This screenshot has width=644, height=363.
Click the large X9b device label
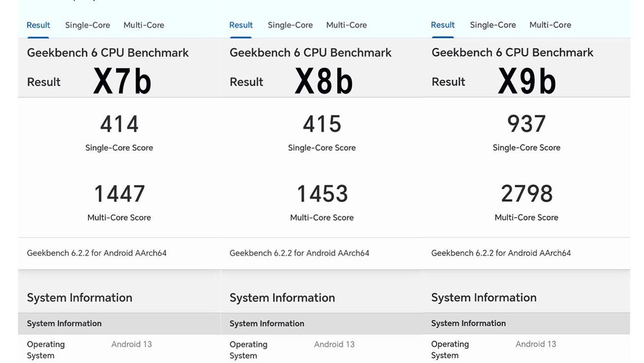point(527,81)
